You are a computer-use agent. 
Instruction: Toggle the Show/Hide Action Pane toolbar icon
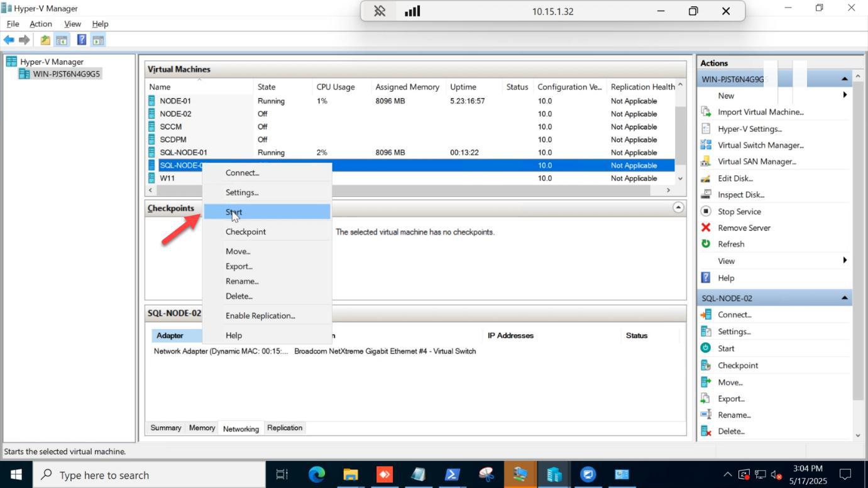click(98, 40)
